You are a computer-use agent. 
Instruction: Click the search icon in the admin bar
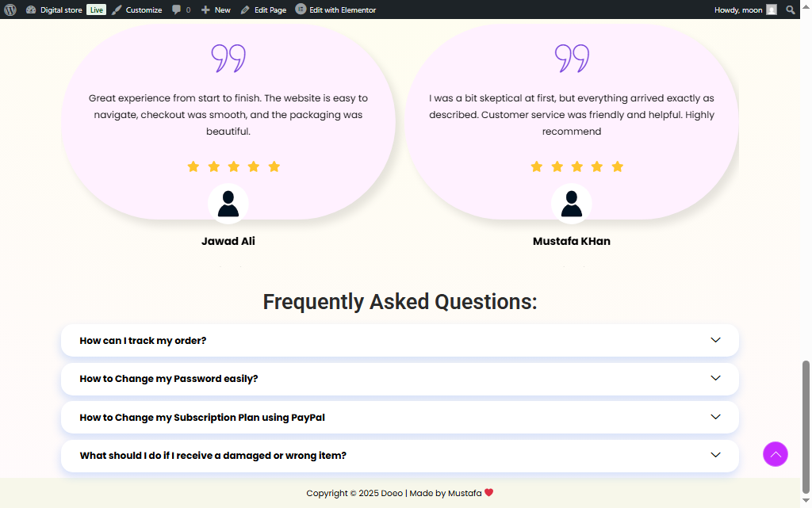[x=791, y=10]
